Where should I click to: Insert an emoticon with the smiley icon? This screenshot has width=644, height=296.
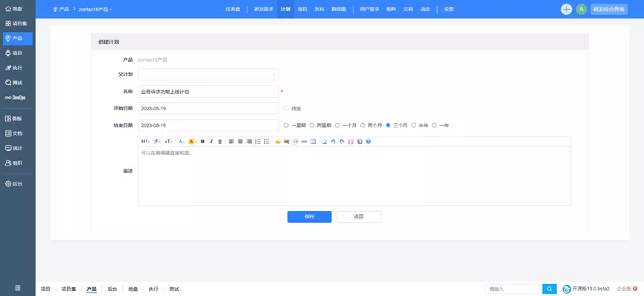[278, 142]
